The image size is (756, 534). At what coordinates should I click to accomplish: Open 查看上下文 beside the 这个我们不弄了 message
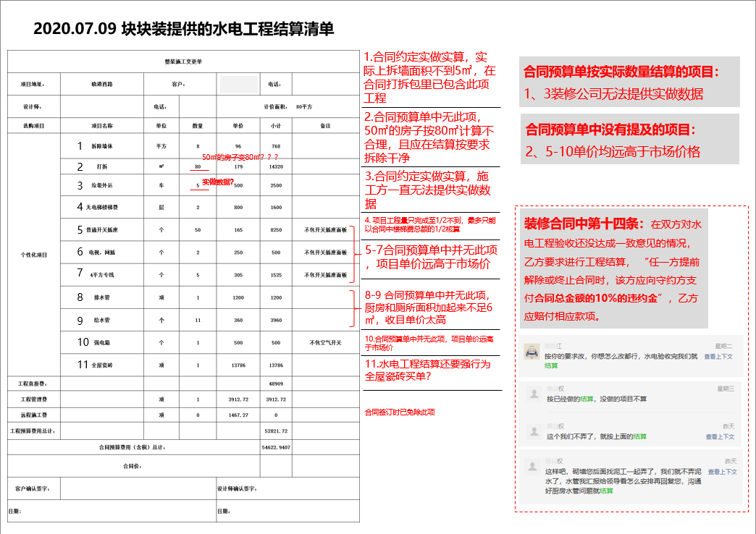[x=720, y=437]
